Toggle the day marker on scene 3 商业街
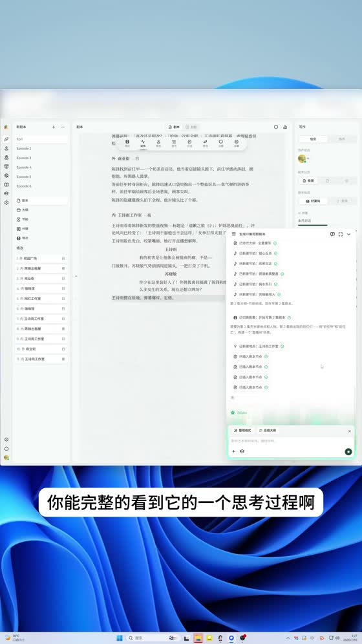362x644 pixels. point(63,279)
